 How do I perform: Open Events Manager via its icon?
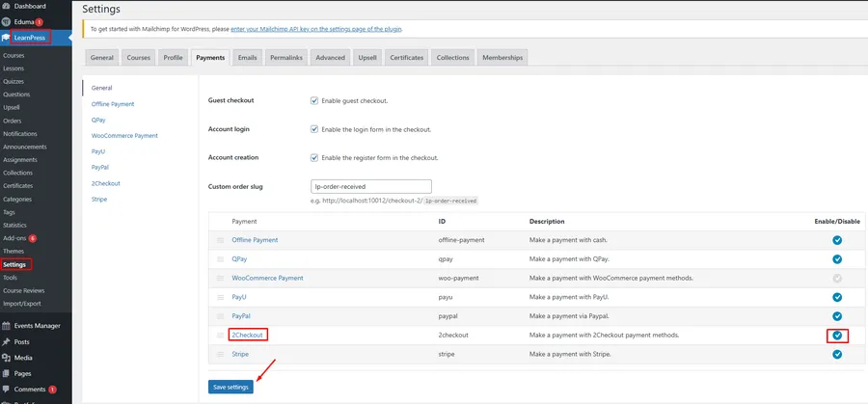pos(7,326)
